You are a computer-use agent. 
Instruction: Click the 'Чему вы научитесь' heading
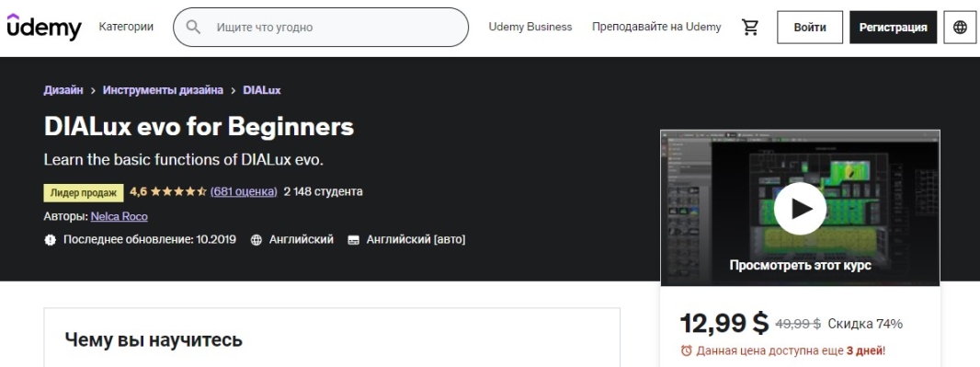point(154,340)
